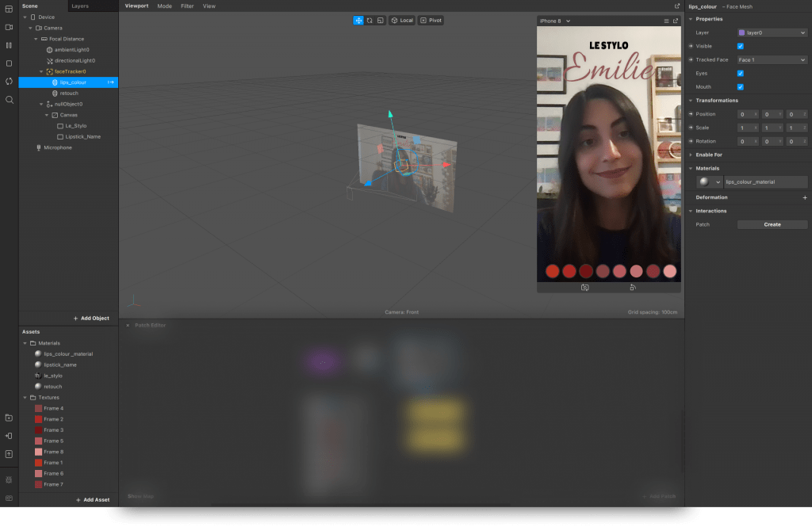Click the Rotation Z value field
This screenshot has height=527, width=812.
[x=796, y=141]
